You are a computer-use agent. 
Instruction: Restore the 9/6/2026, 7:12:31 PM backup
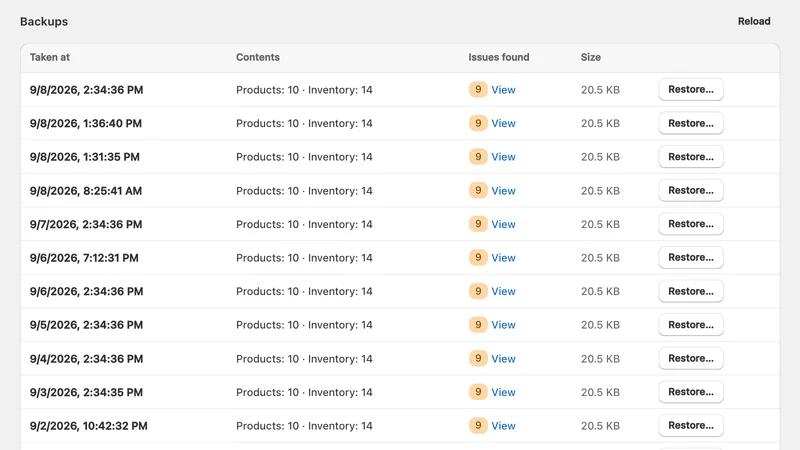pyautogui.click(x=691, y=258)
